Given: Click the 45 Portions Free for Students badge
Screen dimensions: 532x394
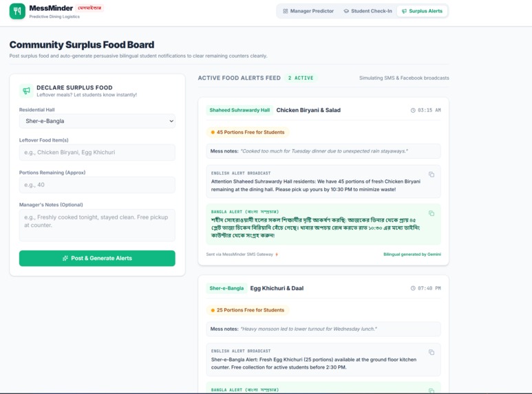Looking at the screenshot, I should coord(247,132).
